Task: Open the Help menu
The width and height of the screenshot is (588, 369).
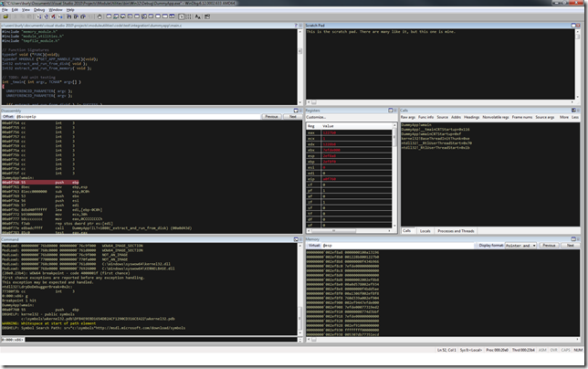Action: click(70, 10)
